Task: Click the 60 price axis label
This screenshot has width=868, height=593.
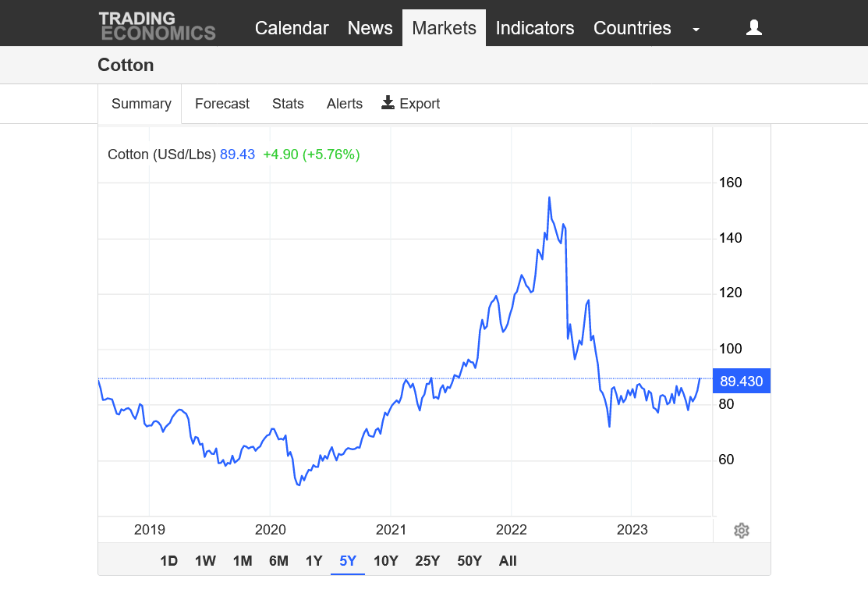Action: coord(726,460)
